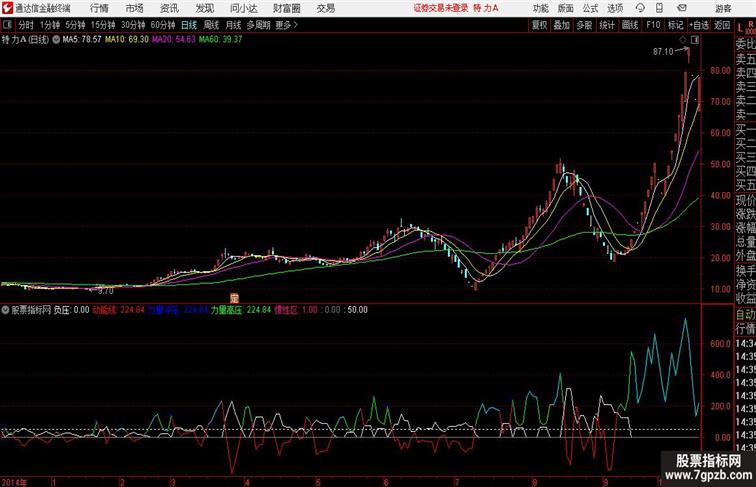Click the 自动 label in right panel
The image size is (756, 487).
coord(745,315)
